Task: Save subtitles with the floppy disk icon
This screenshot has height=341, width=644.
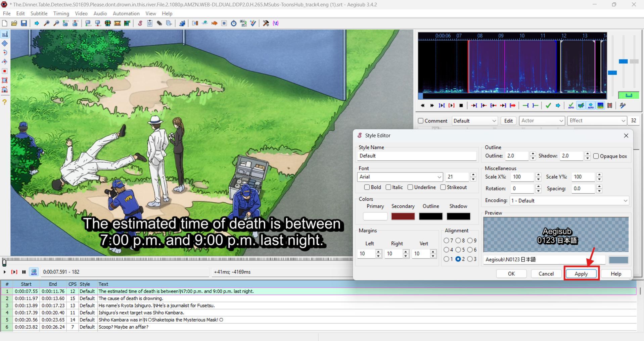Action: (24, 23)
